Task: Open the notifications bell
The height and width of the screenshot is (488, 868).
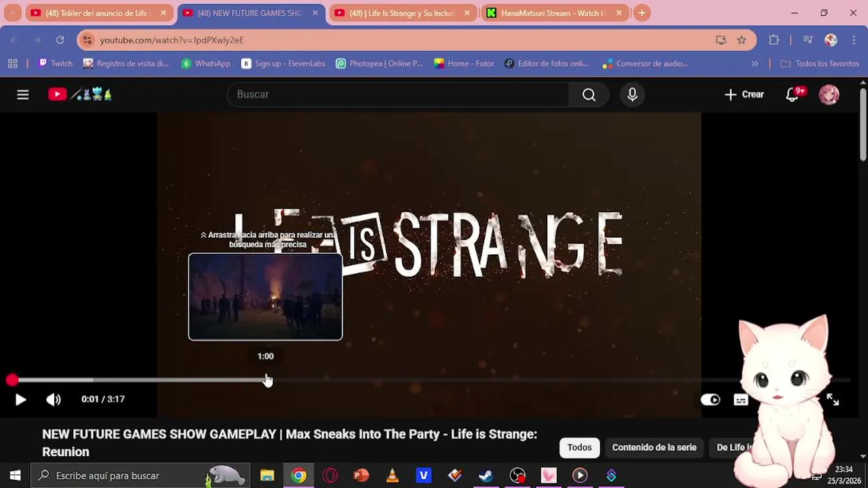Action: tap(792, 95)
